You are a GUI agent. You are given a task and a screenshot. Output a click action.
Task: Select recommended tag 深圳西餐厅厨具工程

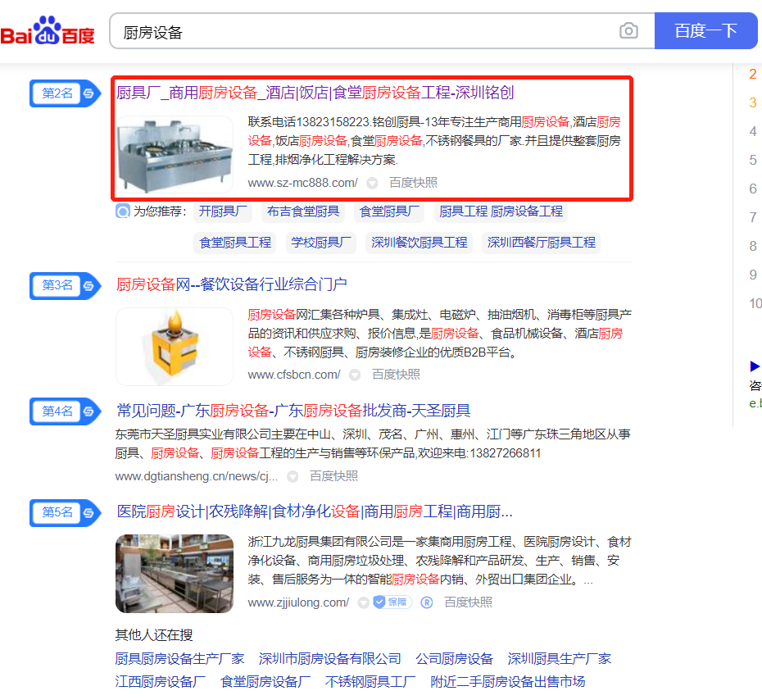pyautogui.click(x=542, y=242)
